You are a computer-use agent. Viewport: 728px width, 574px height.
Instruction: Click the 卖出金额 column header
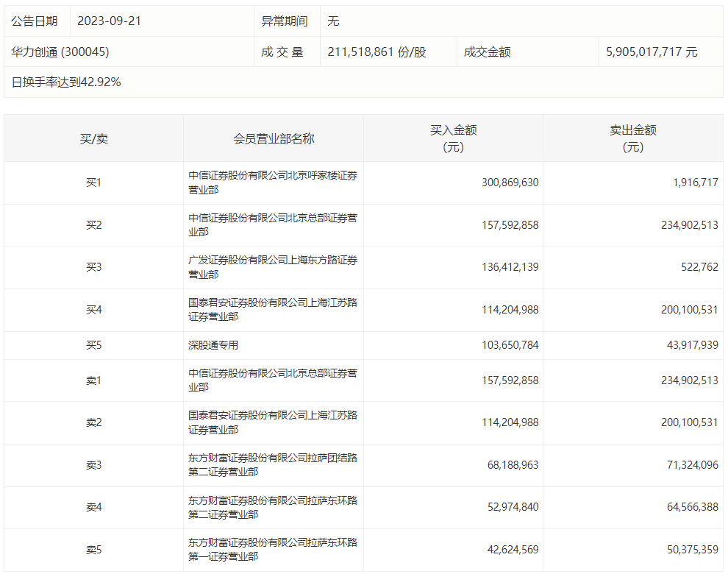632,138
